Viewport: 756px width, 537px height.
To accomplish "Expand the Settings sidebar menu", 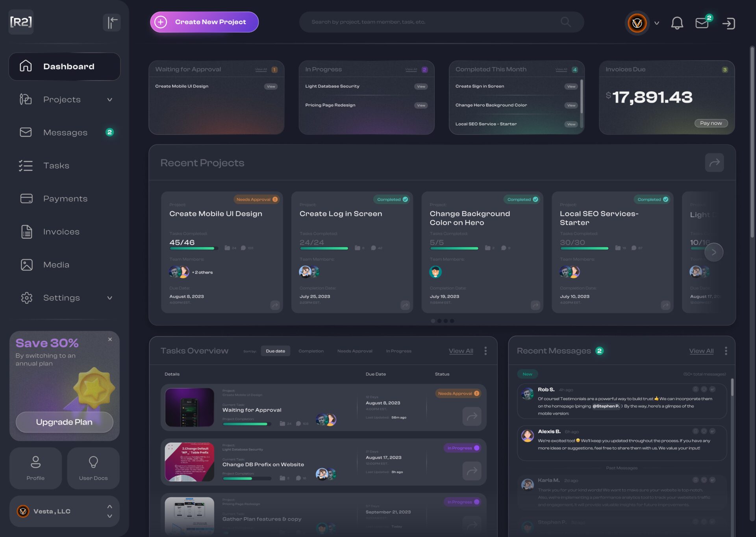I will [109, 298].
